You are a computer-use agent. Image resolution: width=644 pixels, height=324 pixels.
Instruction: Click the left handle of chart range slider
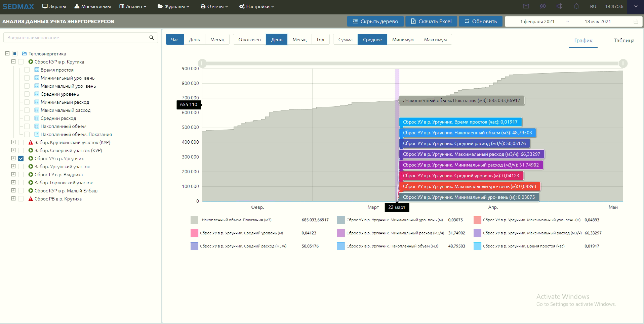202,63
